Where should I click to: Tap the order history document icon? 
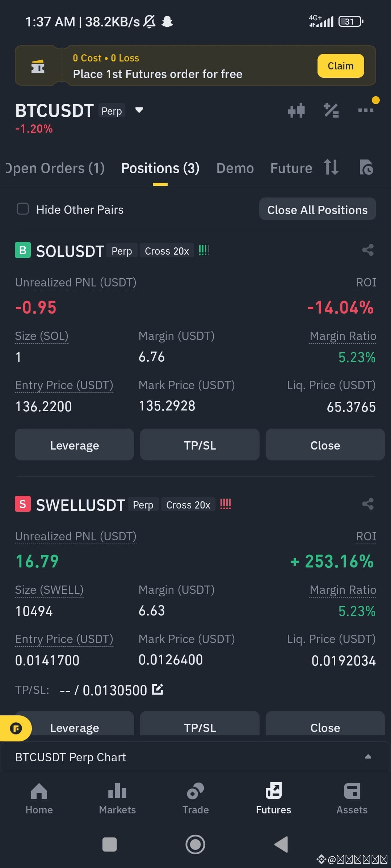366,167
